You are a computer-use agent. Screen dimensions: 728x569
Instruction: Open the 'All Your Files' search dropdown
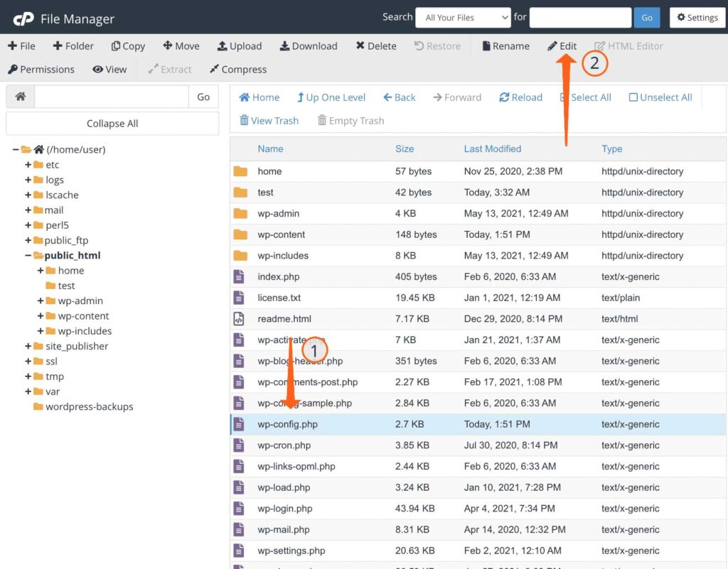point(463,18)
